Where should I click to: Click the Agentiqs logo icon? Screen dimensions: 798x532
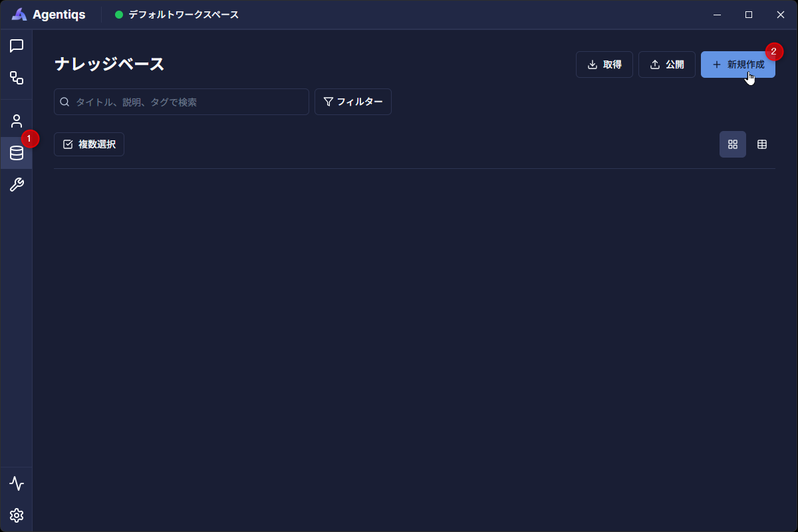(x=19, y=15)
